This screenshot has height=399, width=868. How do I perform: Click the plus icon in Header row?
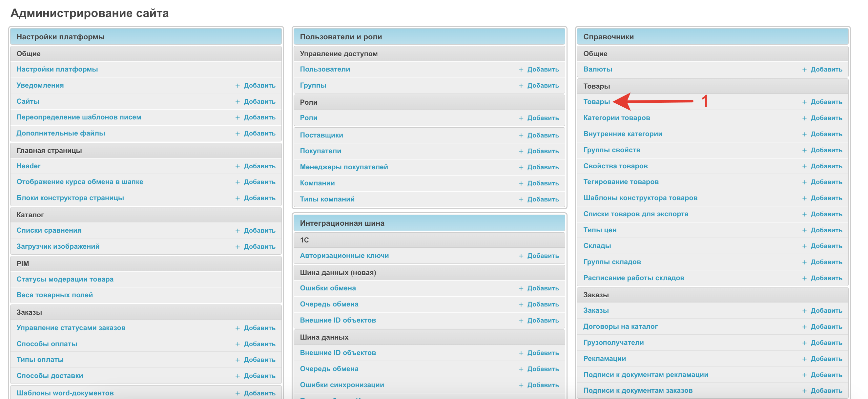click(237, 166)
